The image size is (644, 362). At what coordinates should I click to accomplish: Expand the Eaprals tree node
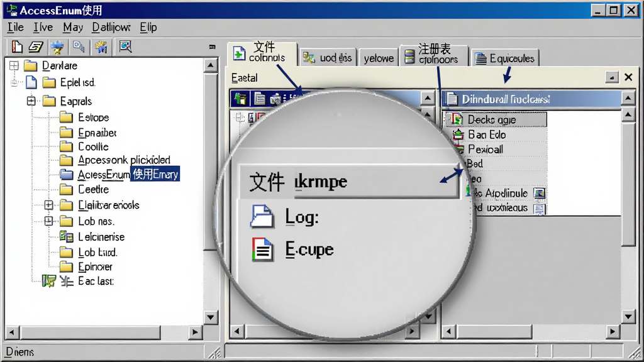31,101
